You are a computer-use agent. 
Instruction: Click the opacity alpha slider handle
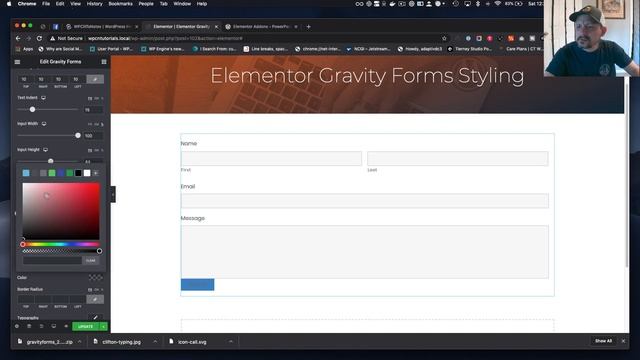coord(99,251)
